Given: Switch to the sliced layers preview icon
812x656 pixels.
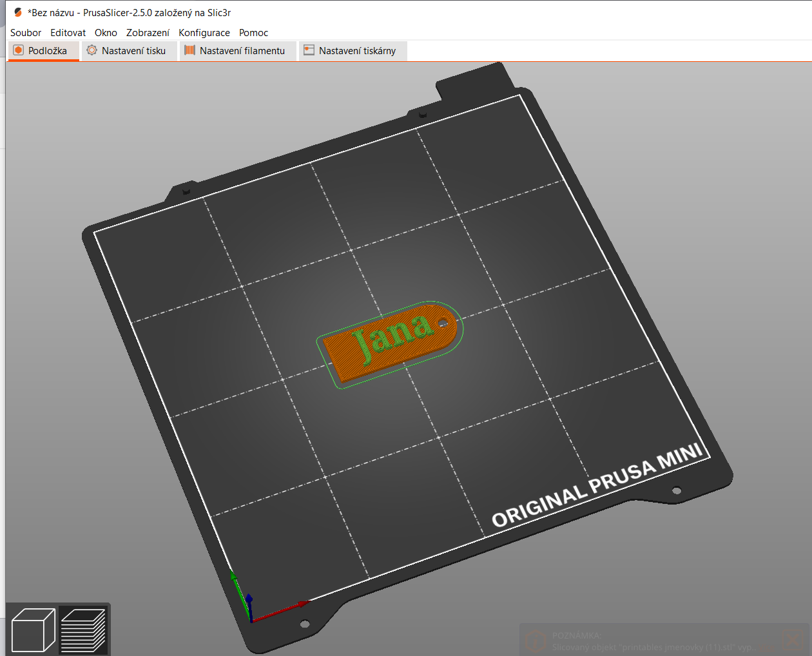Looking at the screenshot, I should tap(83, 630).
